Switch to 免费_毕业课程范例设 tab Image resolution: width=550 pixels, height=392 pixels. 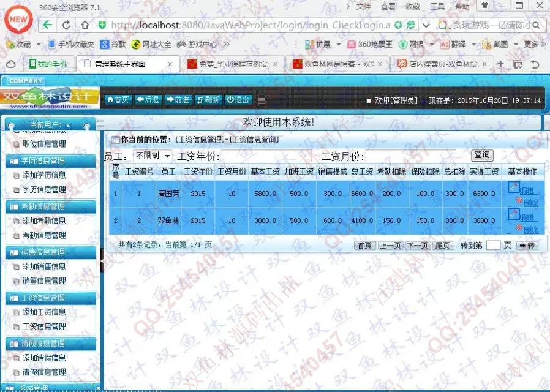click(x=232, y=64)
